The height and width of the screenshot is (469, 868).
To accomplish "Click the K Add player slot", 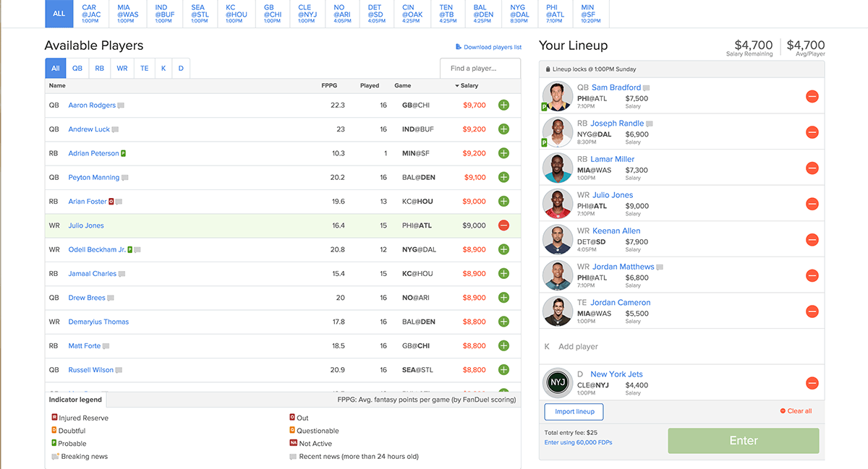I will 682,347.
